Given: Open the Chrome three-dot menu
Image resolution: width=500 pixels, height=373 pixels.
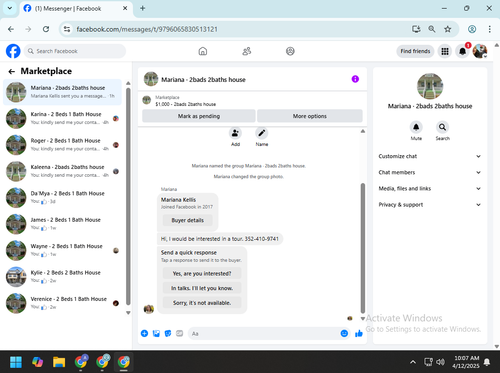Looking at the screenshot, I should 489,29.
